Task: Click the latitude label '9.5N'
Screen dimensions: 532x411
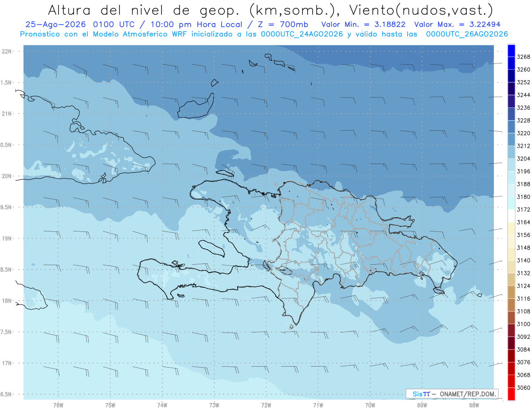Action: 7,207
